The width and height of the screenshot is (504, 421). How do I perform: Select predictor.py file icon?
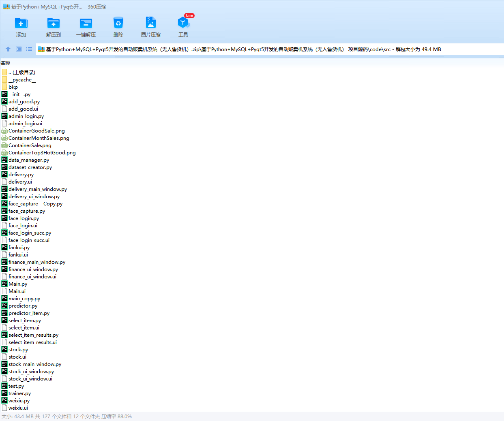(x=4, y=306)
